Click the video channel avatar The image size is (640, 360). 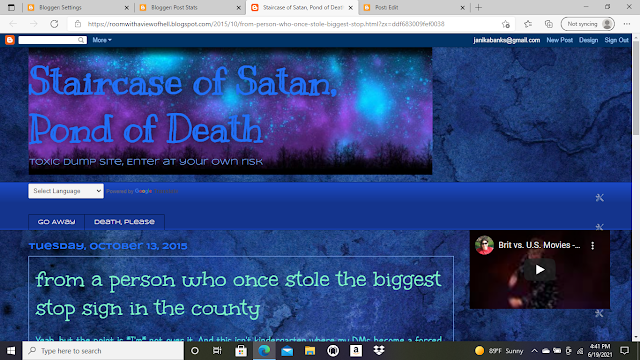(484, 245)
